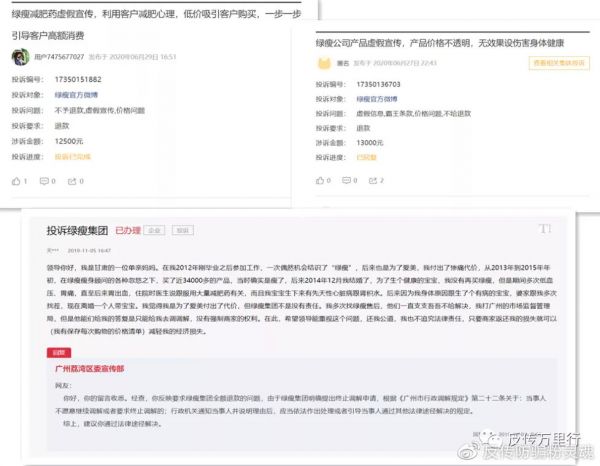Click the 投诉绿瘦集团 heading
Viewport: 600px width, 466px height.
[77, 231]
